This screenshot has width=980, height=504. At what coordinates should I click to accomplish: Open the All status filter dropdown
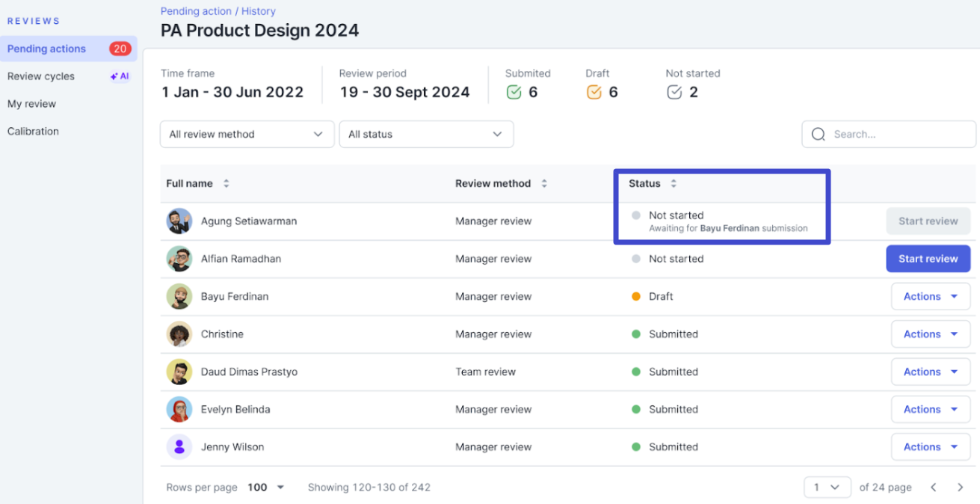coord(426,135)
